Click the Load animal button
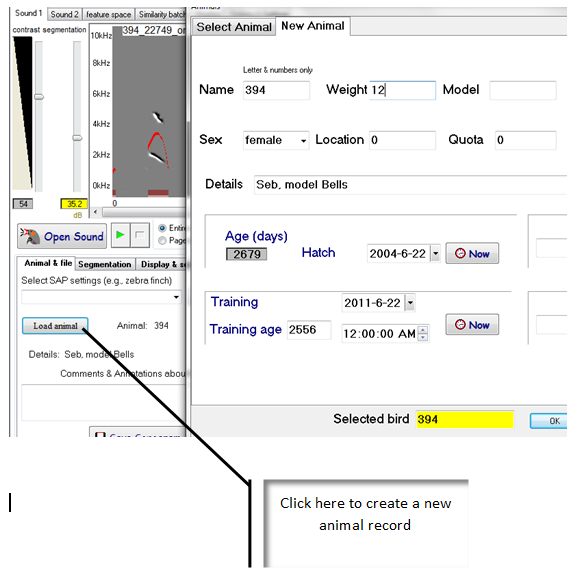This screenshot has height=584, width=567. tap(55, 326)
